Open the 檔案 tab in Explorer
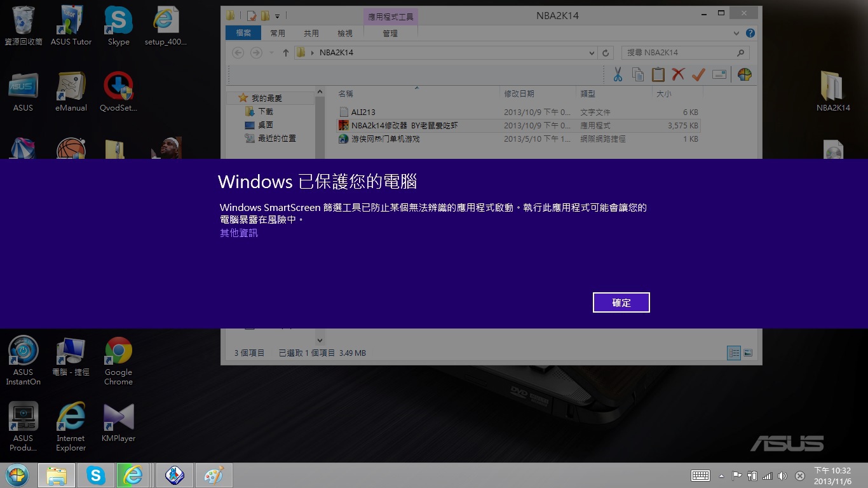 (243, 33)
